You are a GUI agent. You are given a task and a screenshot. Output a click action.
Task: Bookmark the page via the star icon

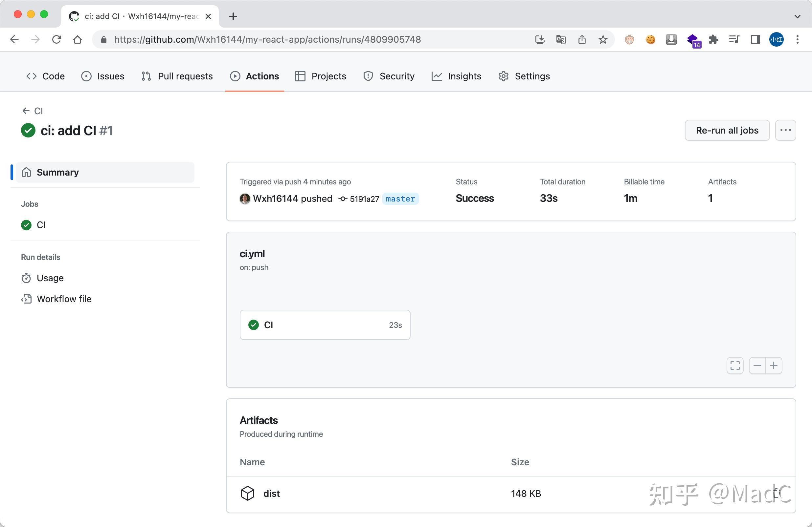(603, 39)
